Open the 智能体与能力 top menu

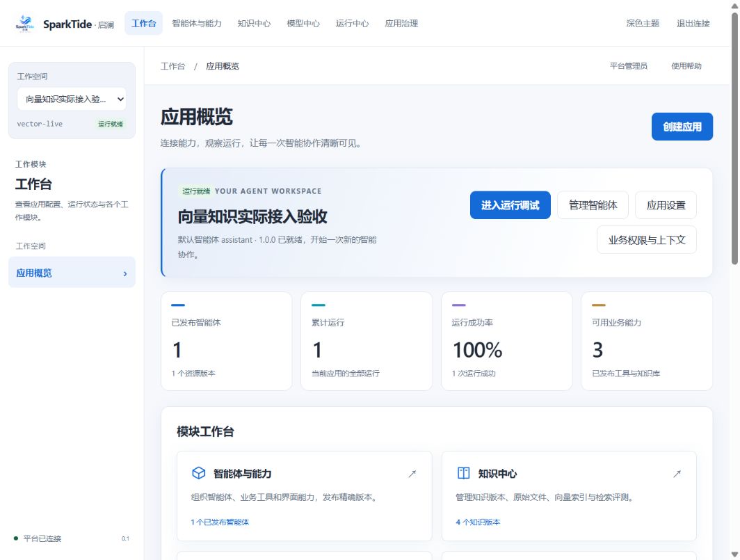[x=196, y=23]
